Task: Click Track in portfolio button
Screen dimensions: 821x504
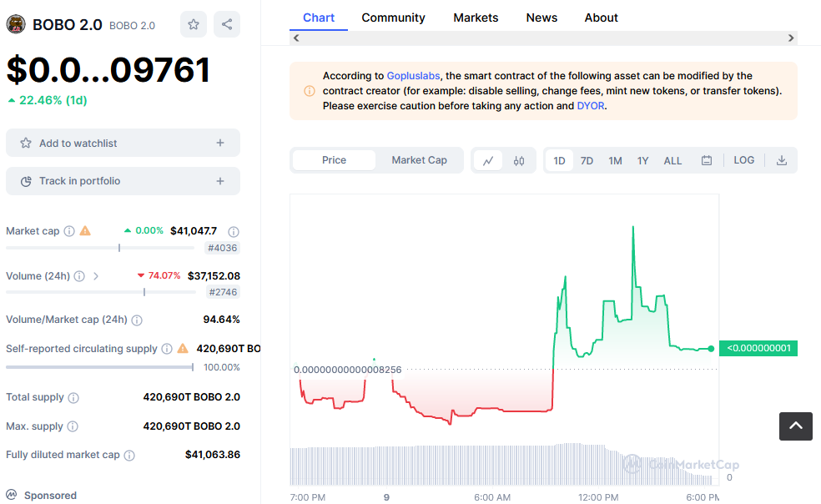Action: point(123,181)
